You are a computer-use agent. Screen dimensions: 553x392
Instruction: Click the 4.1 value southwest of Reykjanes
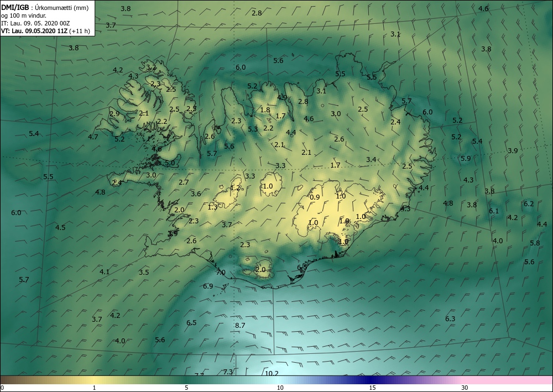(x=105, y=272)
